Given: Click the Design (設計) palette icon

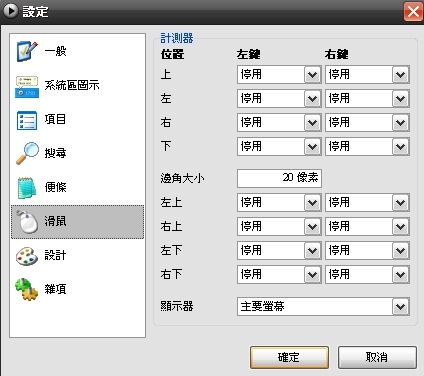Looking at the screenshot, I should 27,256.
